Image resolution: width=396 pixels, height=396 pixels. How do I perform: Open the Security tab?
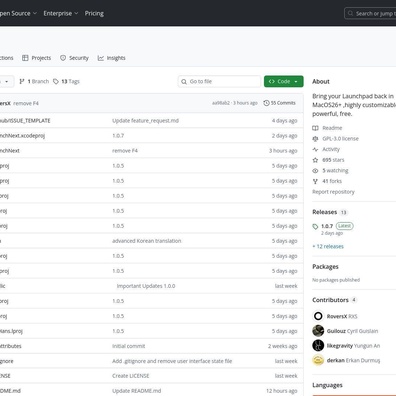(74, 58)
